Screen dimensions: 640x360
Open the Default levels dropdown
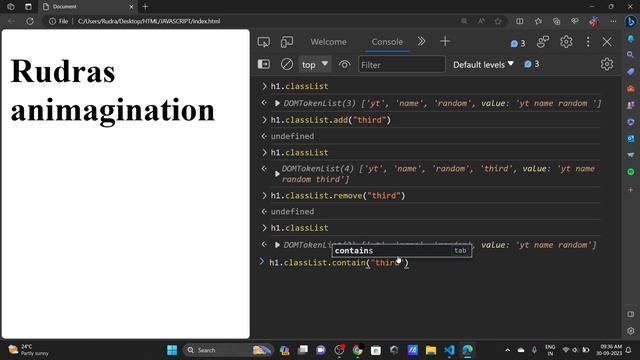(483, 64)
